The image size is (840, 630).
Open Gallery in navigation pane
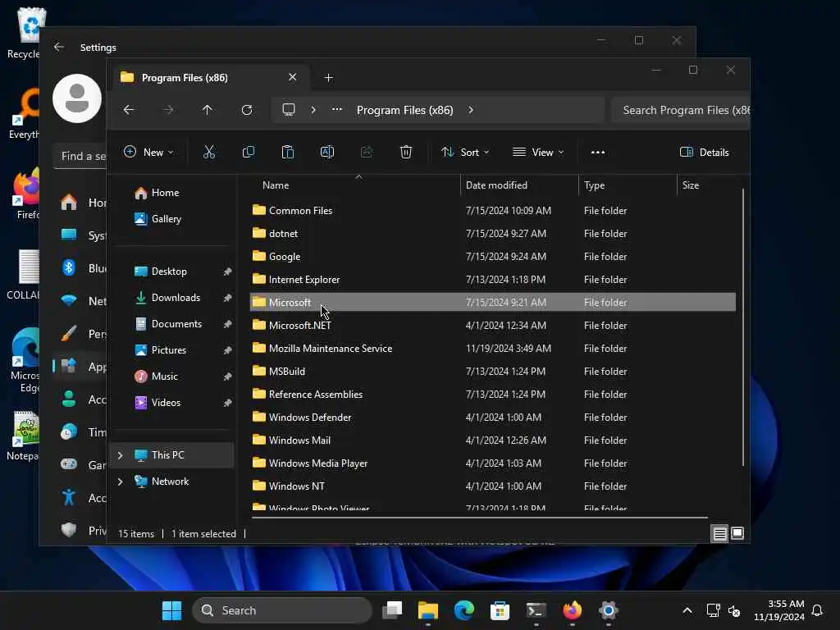click(x=166, y=218)
